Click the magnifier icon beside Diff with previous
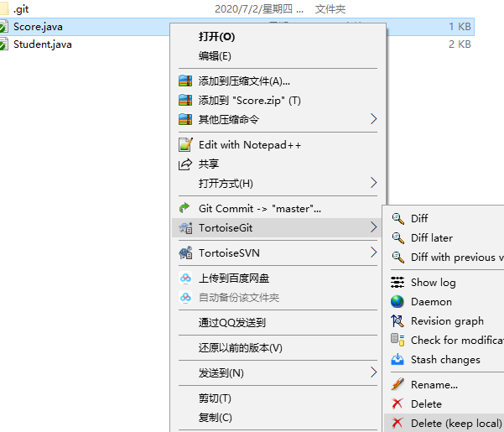Screen dimensions: 504x432 click(x=398, y=258)
